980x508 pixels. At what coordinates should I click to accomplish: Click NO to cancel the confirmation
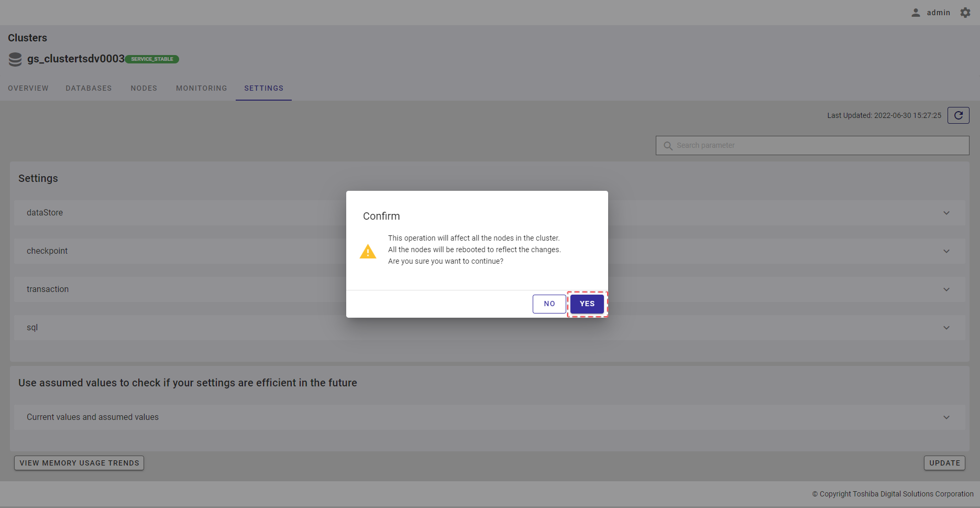click(549, 304)
